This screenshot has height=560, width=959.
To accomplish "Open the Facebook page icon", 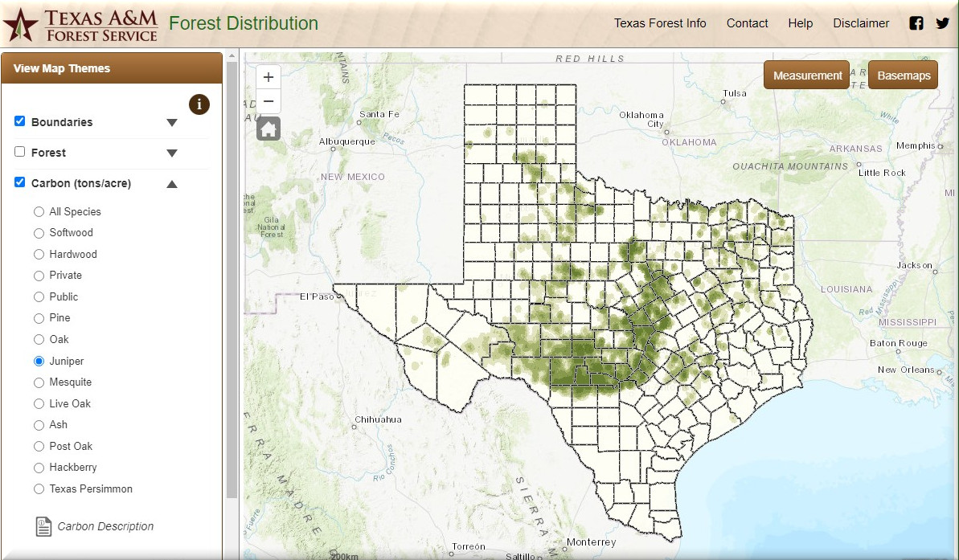I will 916,23.
